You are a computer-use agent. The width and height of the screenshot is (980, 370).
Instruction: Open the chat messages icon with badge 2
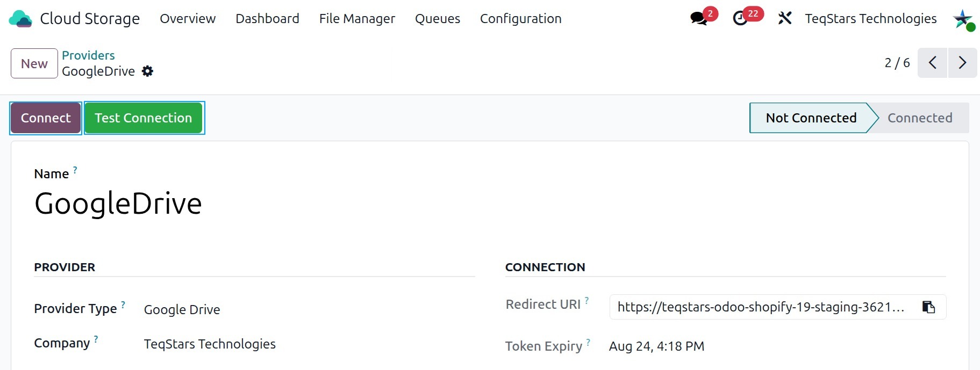699,18
